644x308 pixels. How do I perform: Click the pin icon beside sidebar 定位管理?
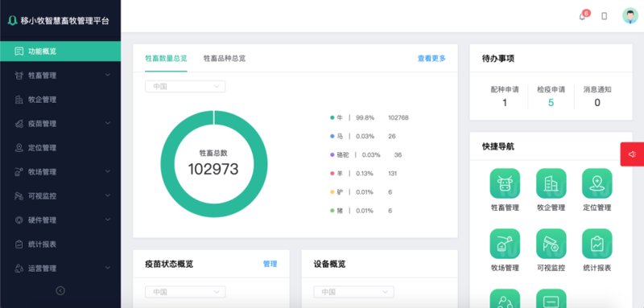click(x=19, y=148)
